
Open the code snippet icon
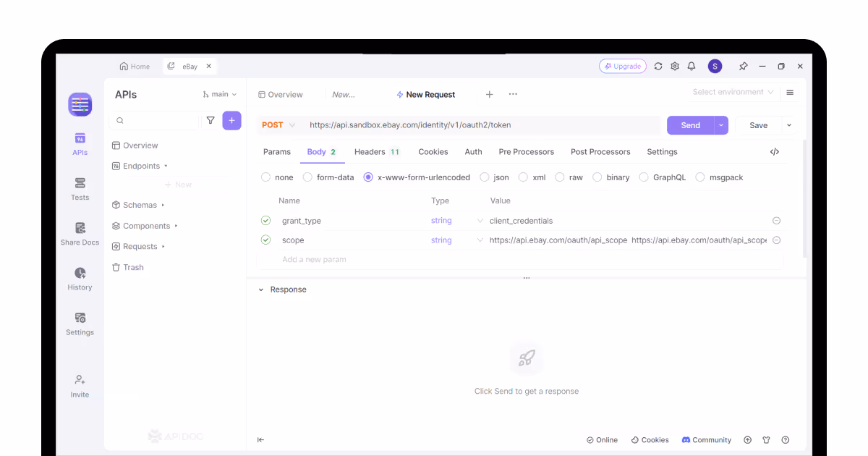coord(775,152)
